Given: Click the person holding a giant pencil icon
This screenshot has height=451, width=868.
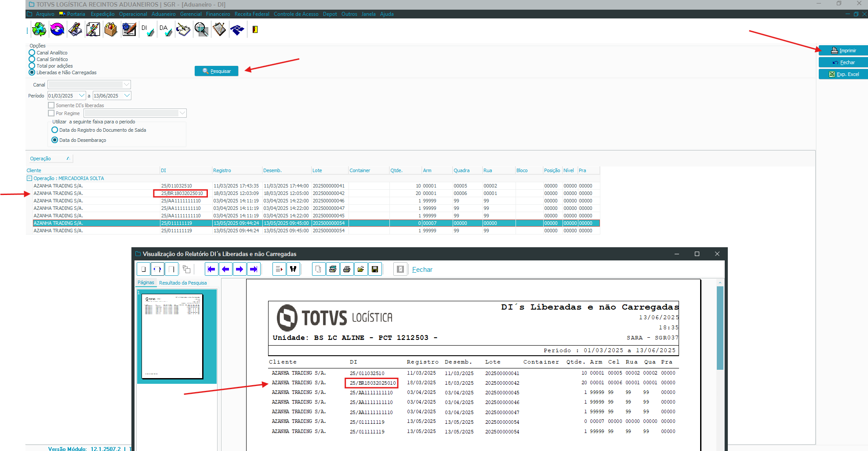Looking at the screenshot, I should [93, 29].
